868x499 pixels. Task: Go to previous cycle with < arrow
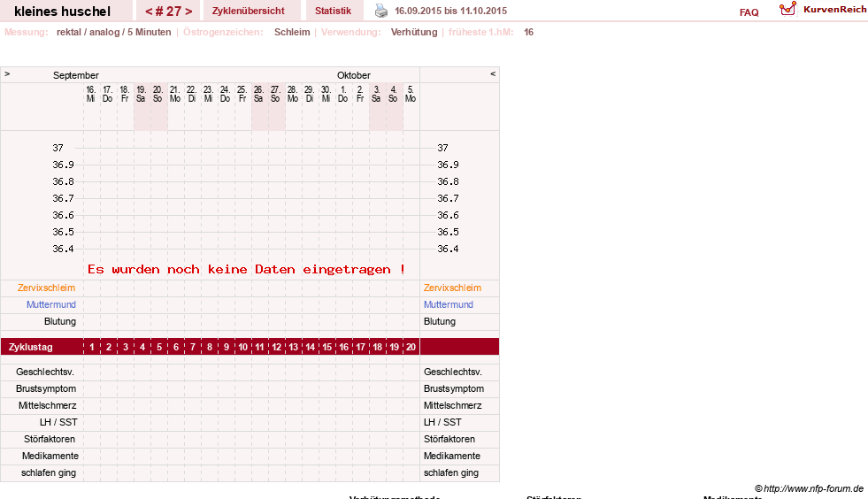click(149, 12)
